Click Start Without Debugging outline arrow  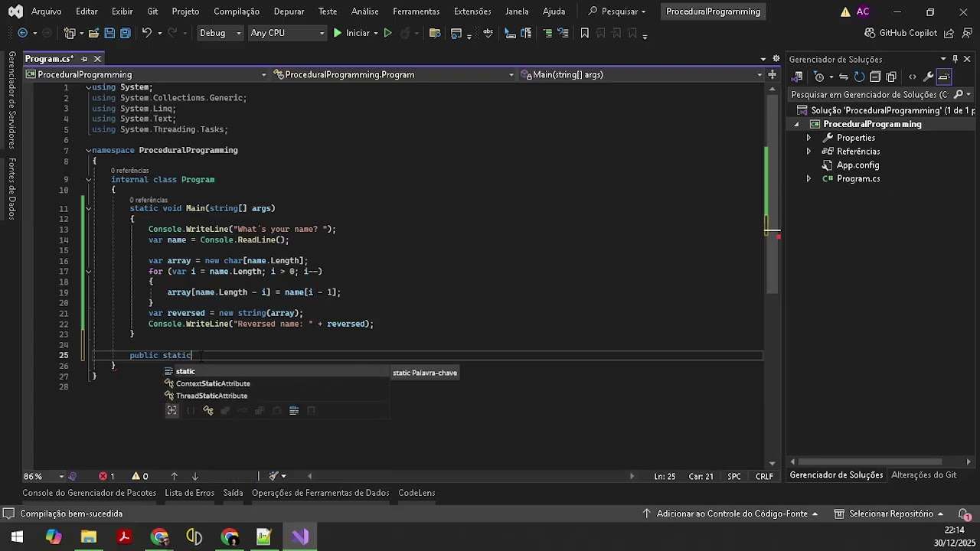click(387, 33)
